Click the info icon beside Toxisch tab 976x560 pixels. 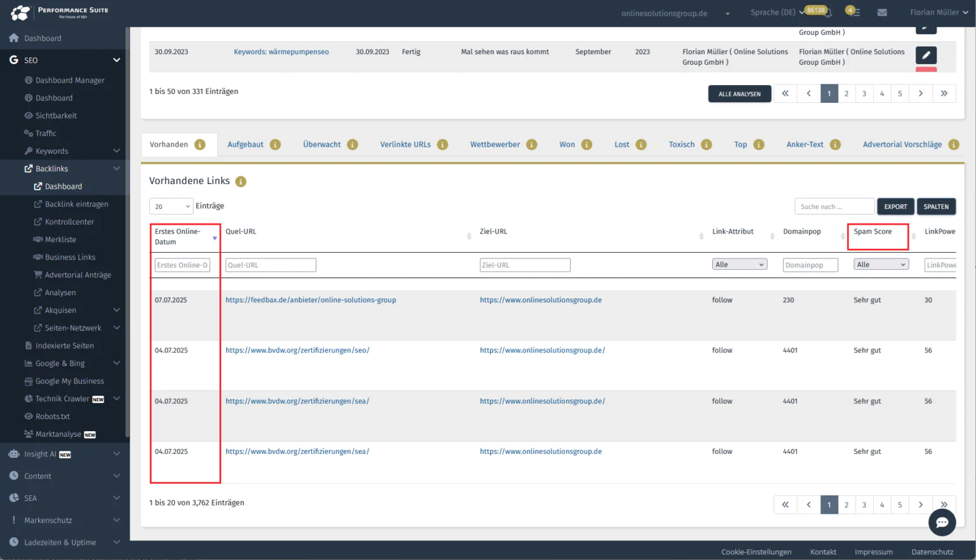point(707,145)
